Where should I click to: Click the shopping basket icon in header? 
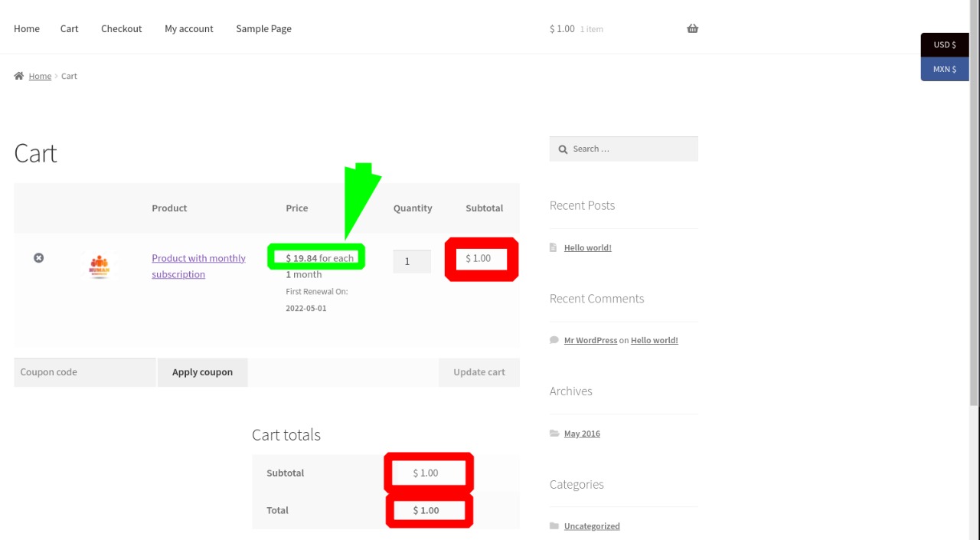pos(692,28)
